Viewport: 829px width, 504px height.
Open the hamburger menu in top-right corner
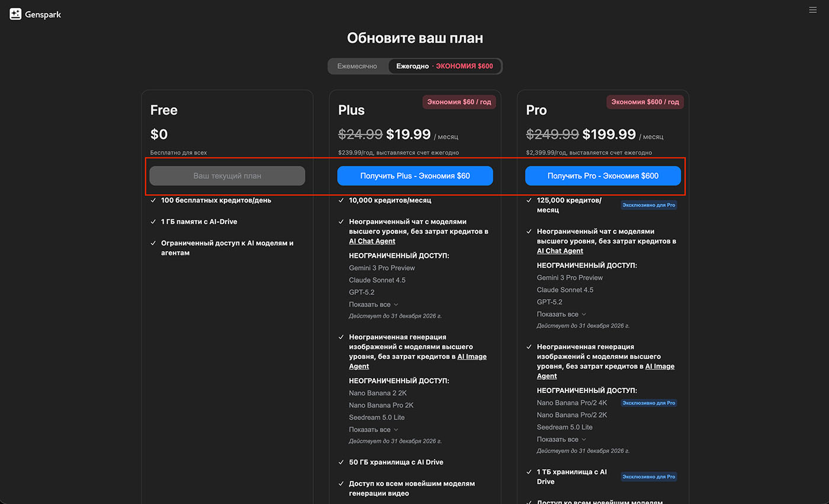point(812,10)
